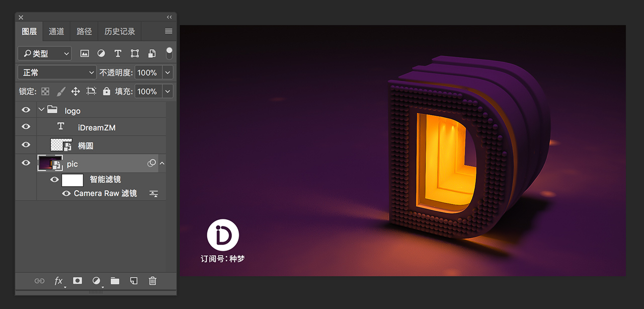Click the link layers icon
This screenshot has height=309, width=644.
click(x=39, y=281)
